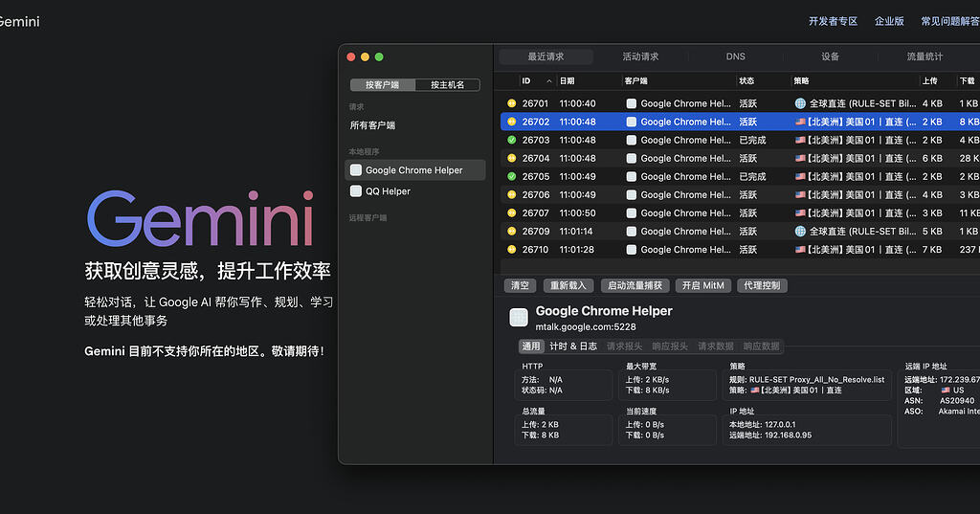Click the large Google Chrome Helper detail icon
Image resolution: width=980 pixels, height=514 pixels.
[x=519, y=318]
